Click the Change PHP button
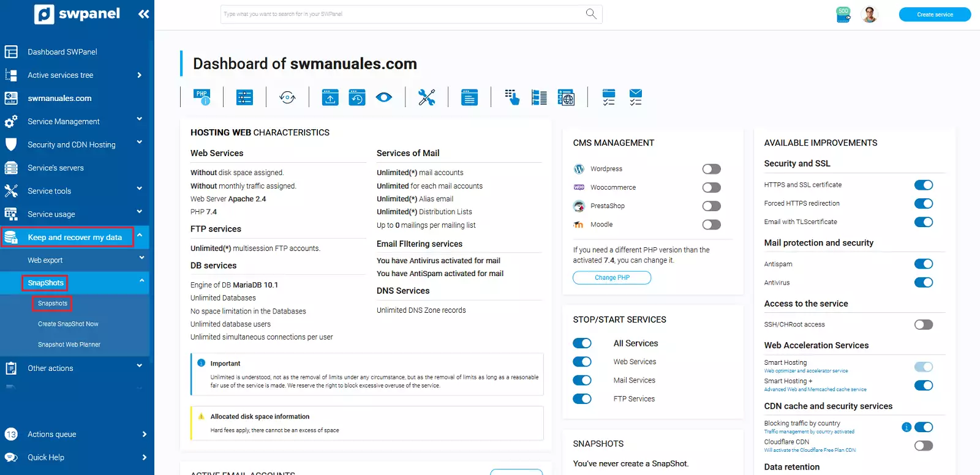Screen dimensions: 980x475 [x=611, y=278]
